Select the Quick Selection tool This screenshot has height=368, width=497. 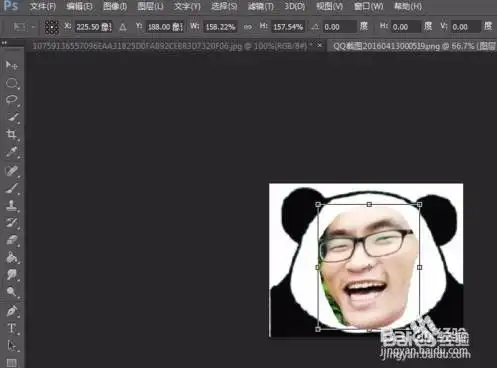tap(12, 117)
